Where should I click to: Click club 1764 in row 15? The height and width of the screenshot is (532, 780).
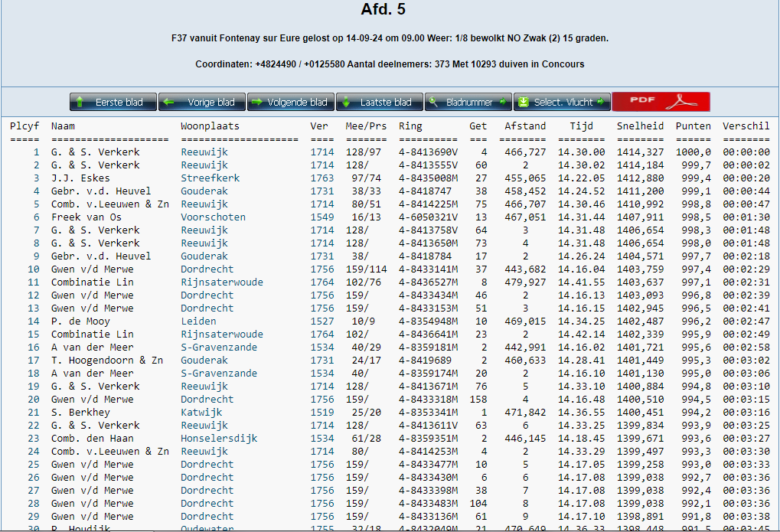coord(321,335)
